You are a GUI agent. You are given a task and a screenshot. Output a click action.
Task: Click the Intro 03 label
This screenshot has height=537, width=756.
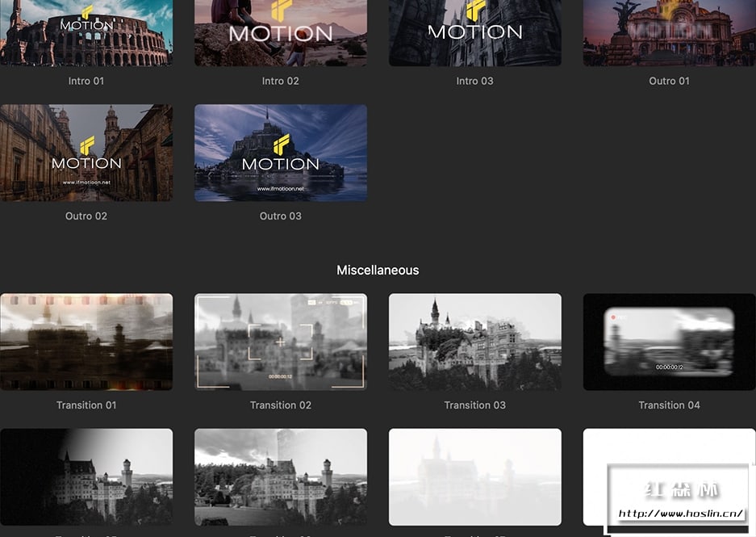click(475, 81)
